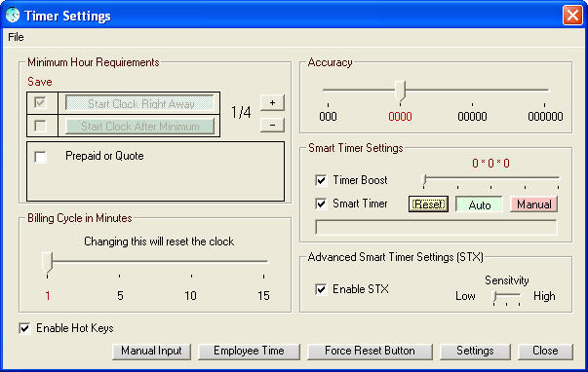Click the Start Clock Right Away button
The height and width of the screenshot is (372, 588).
click(x=140, y=103)
